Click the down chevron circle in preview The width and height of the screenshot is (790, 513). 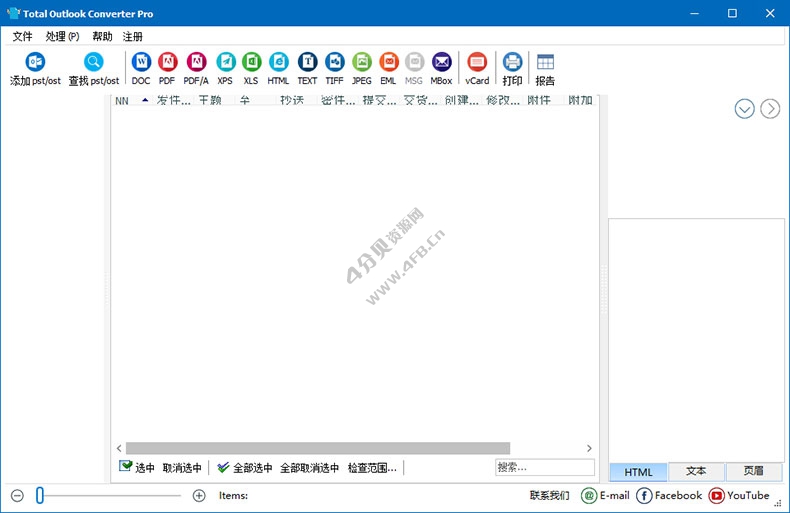(744, 109)
